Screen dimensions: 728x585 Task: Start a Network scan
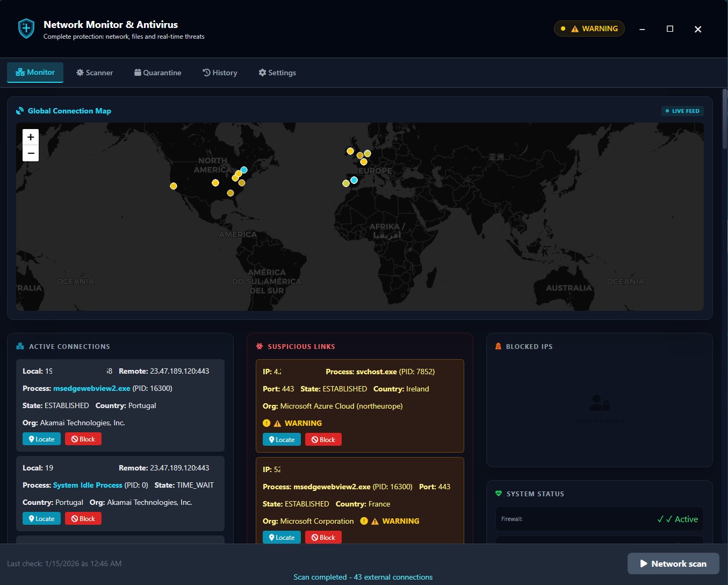(673, 563)
